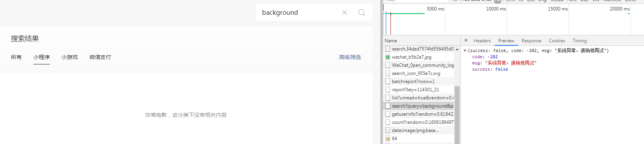This screenshot has height=144, width=644.
Task: Open the Cookies tab
Action: coord(557,41)
